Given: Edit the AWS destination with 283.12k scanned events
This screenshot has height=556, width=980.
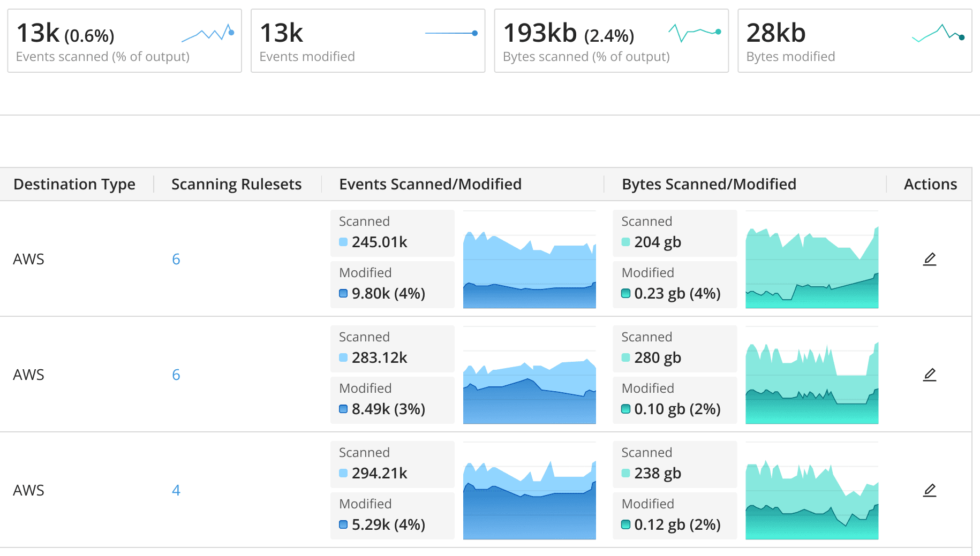Looking at the screenshot, I should tap(930, 375).
